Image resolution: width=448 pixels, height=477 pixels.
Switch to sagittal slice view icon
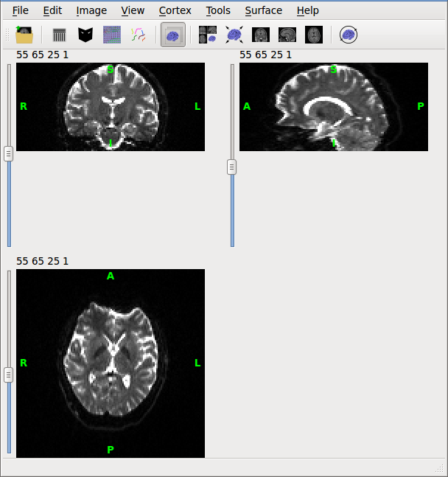[x=287, y=35]
